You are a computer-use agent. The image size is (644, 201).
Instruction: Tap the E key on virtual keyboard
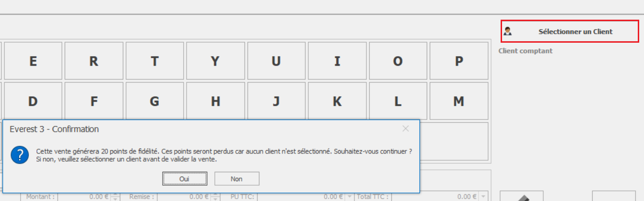(x=33, y=61)
